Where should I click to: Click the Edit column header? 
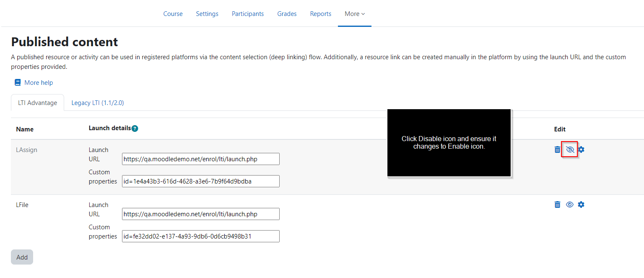pyautogui.click(x=560, y=129)
